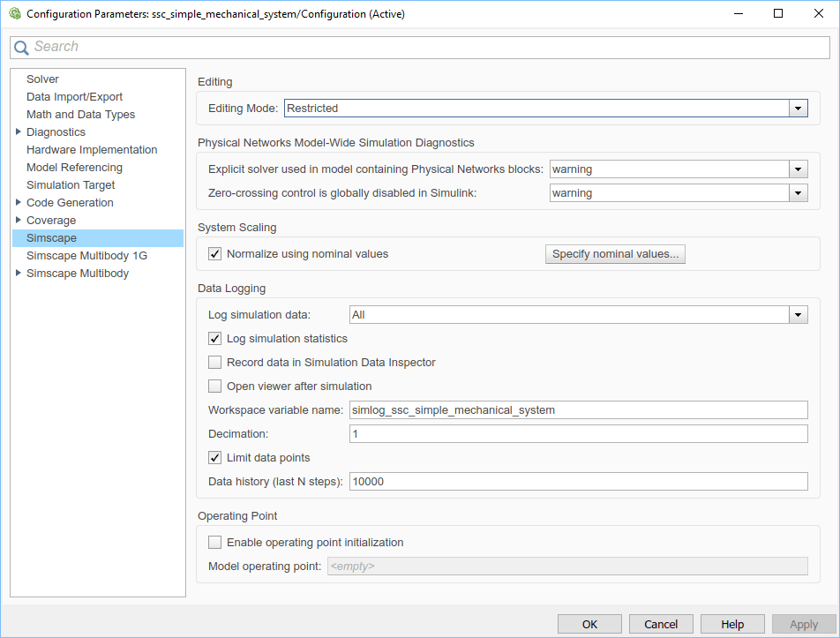Select the Simscape Multibody category
Image resolution: width=840 pixels, height=638 pixels.
78,274
